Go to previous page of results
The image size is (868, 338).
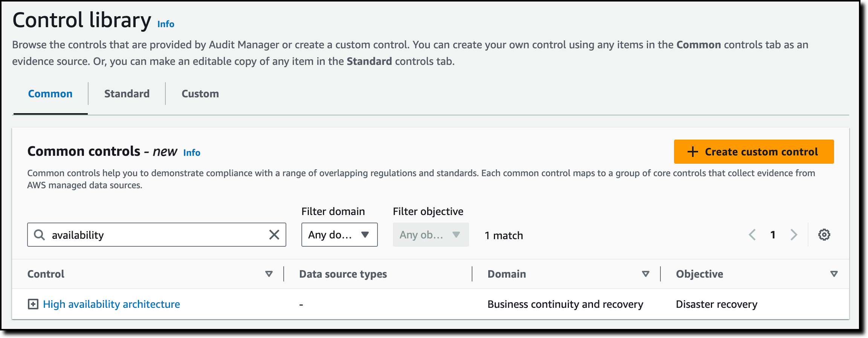pos(752,235)
